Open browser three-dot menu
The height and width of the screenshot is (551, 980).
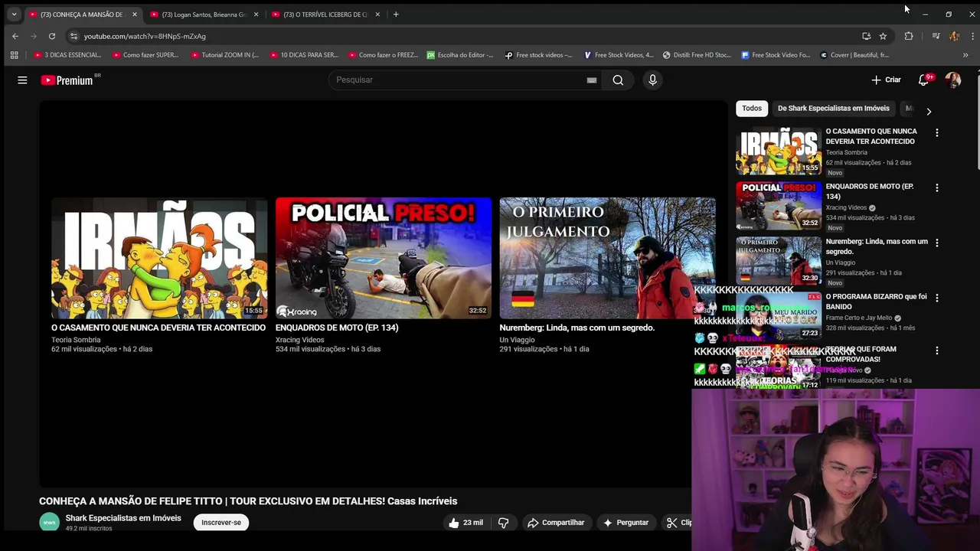972,36
